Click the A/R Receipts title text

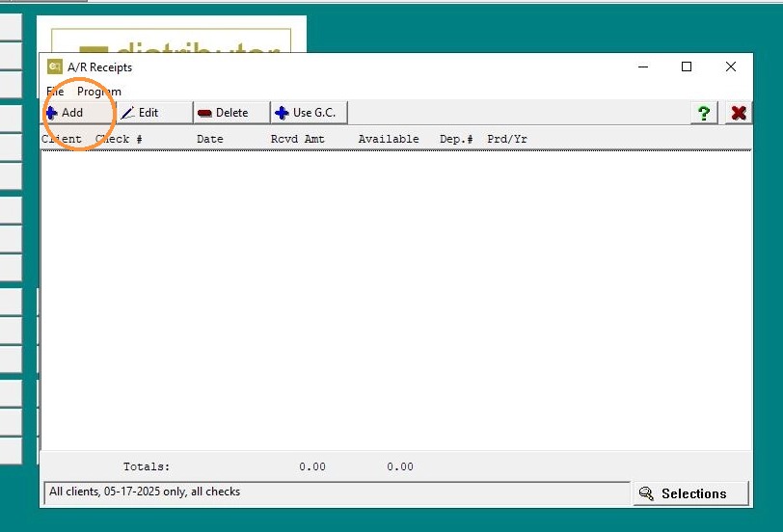tap(100, 67)
